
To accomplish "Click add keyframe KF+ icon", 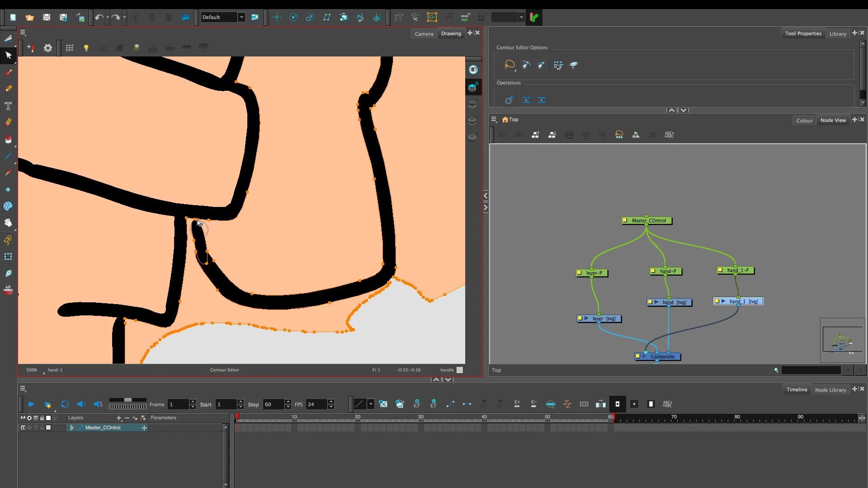I will [417, 404].
